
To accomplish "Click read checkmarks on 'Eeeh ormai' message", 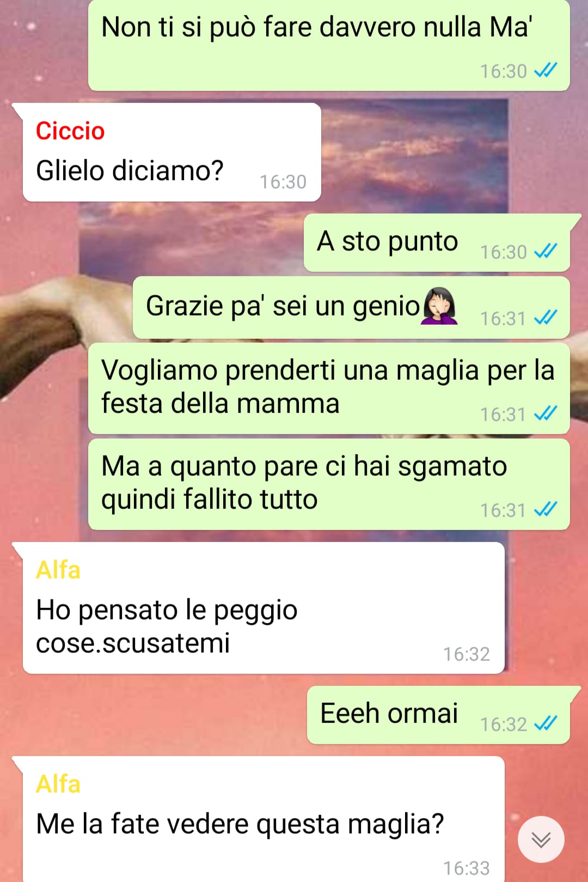I will (546, 723).
